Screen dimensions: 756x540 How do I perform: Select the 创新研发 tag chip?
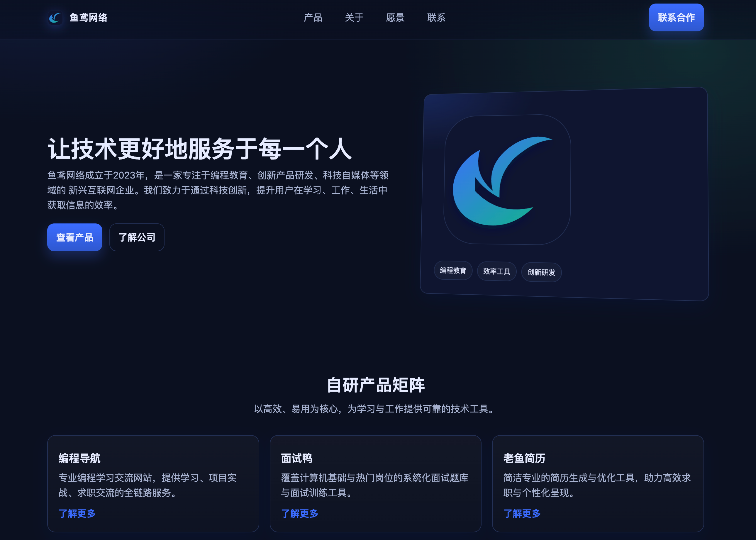point(541,273)
